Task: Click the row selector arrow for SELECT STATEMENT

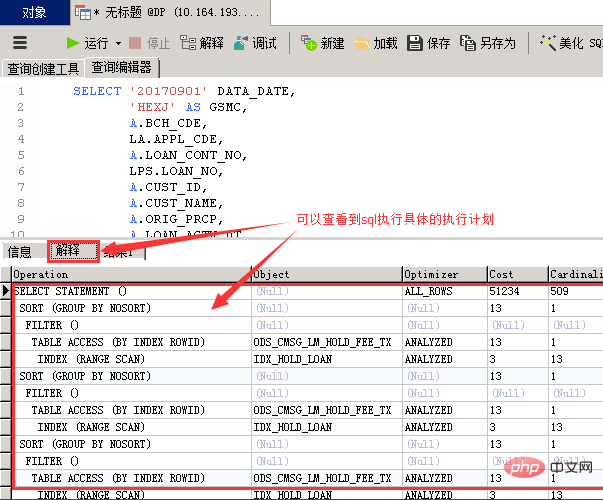Action: click(6, 291)
